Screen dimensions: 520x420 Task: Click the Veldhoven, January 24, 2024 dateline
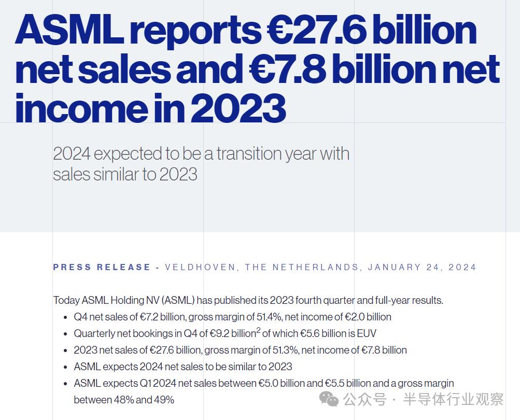click(320, 267)
